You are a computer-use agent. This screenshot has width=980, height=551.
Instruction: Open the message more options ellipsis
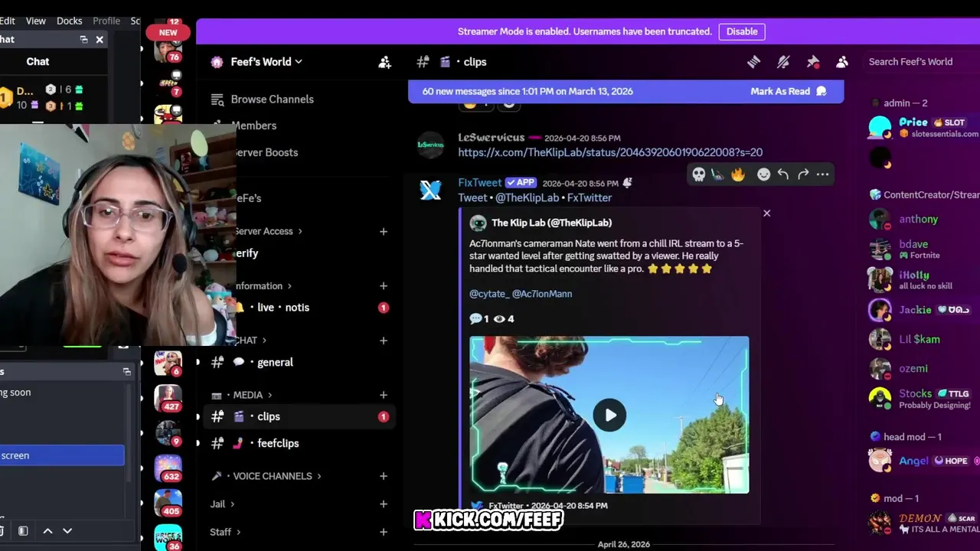822,174
